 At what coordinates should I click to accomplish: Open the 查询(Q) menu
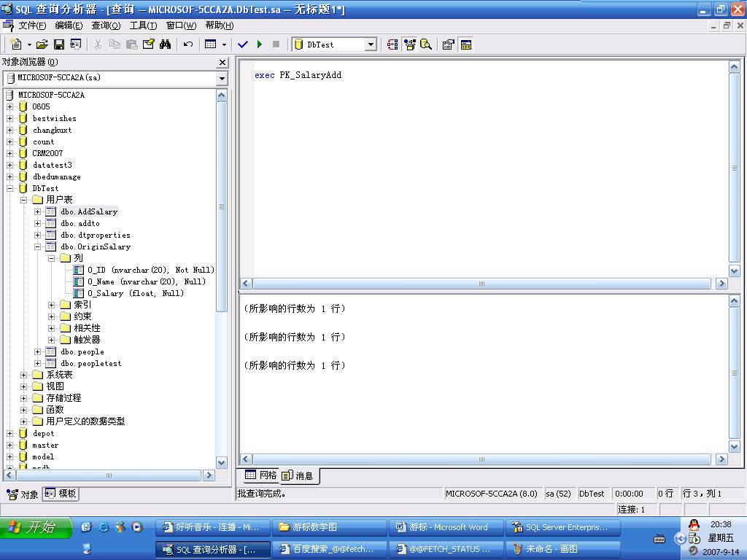tap(106, 26)
